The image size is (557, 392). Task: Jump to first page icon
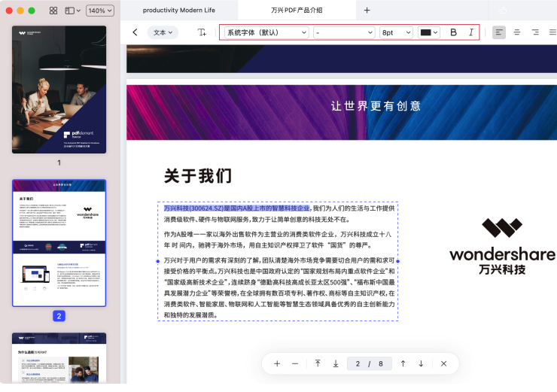318,363
